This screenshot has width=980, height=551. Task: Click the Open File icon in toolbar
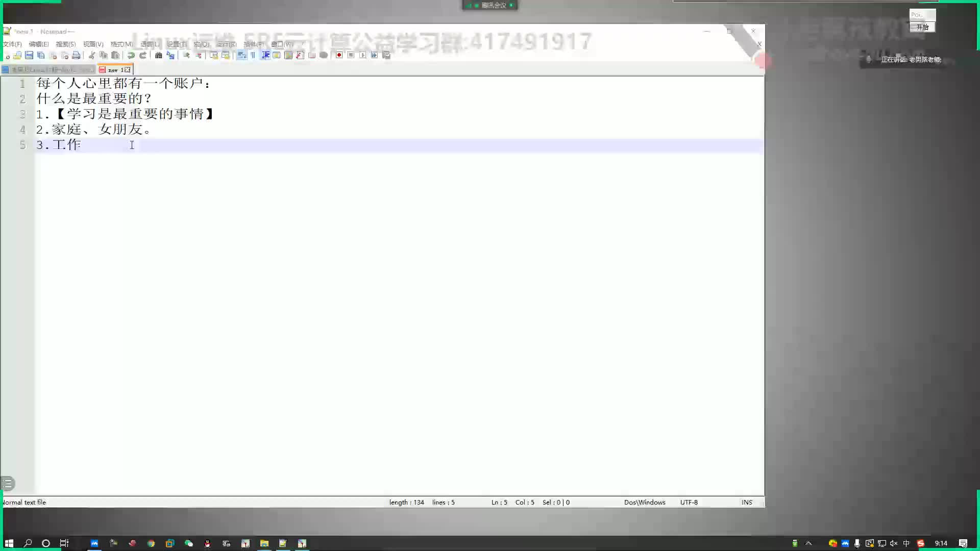(19, 55)
